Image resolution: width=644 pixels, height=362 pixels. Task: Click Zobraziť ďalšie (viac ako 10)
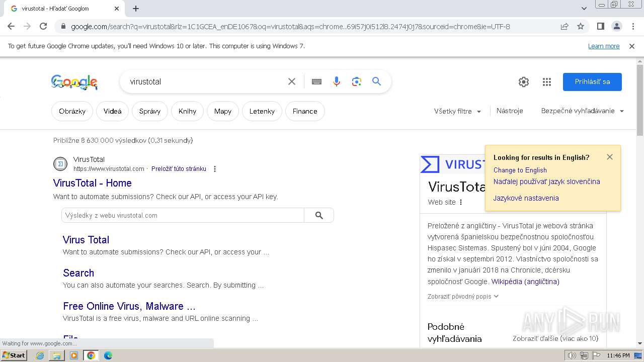pyautogui.click(x=555, y=338)
